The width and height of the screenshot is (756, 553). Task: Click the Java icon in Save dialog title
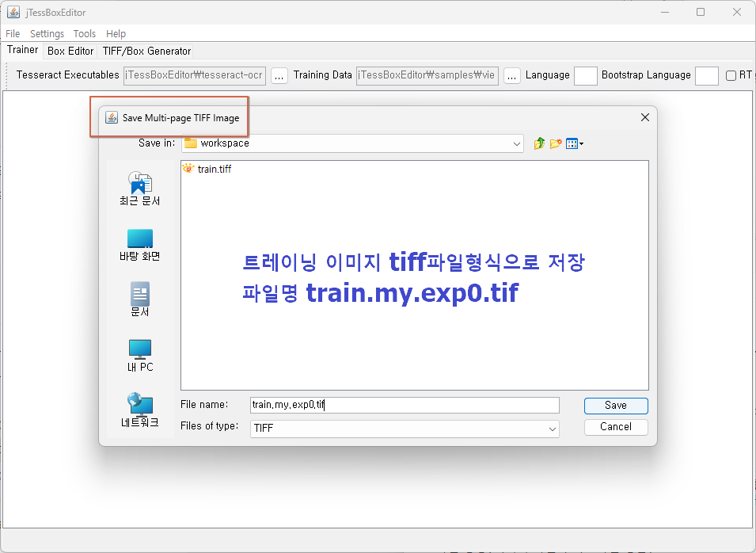tap(112, 118)
